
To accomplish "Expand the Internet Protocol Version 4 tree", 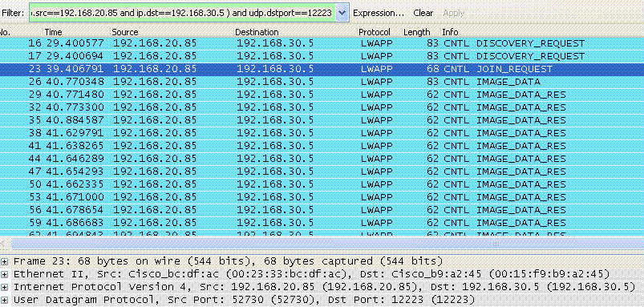I will (x=5, y=287).
